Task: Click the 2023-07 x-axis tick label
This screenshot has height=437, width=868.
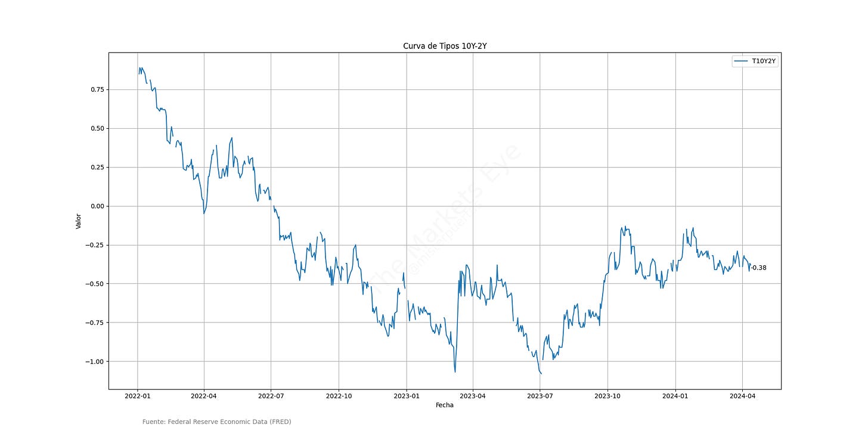Action: 540,396
